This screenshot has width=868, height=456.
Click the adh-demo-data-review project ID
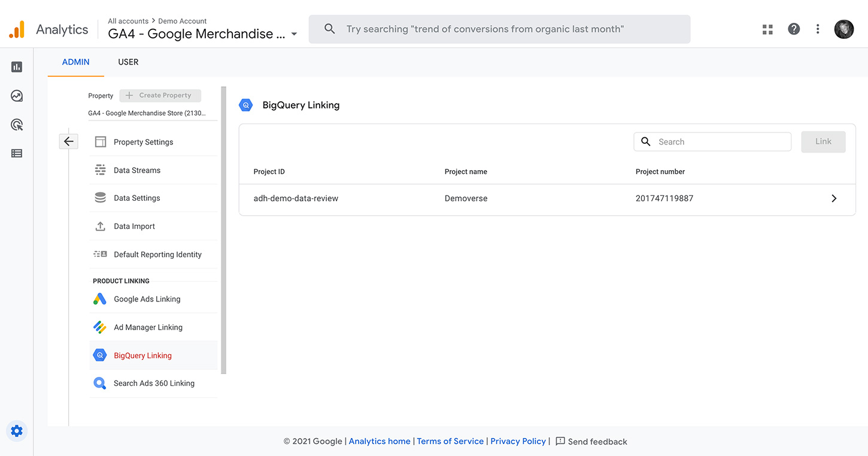click(x=296, y=198)
